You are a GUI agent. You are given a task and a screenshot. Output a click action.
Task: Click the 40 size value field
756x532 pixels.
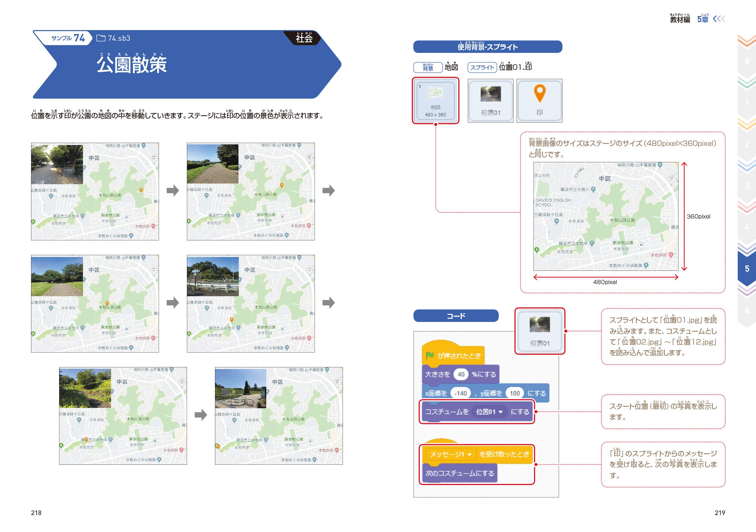(x=461, y=374)
